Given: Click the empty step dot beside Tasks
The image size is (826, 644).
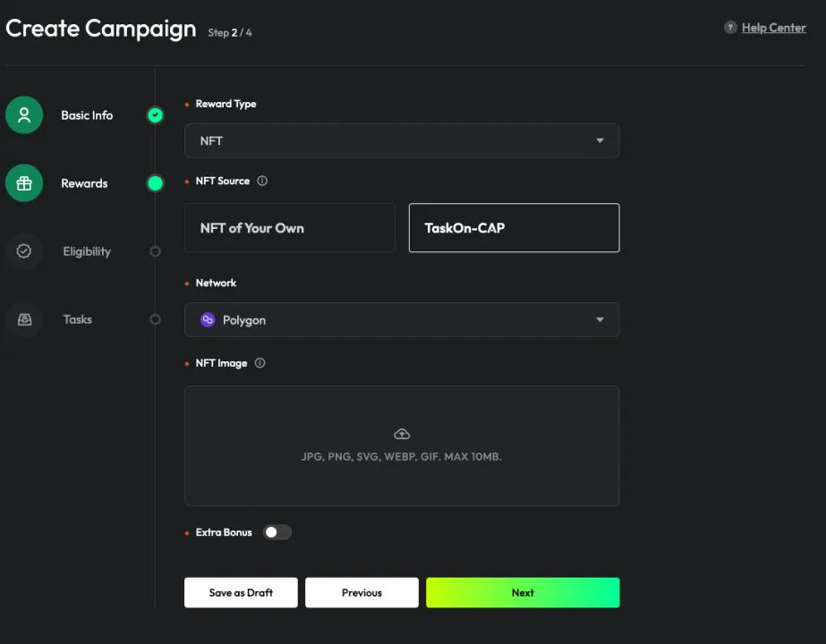Looking at the screenshot, I should point(155,319).
